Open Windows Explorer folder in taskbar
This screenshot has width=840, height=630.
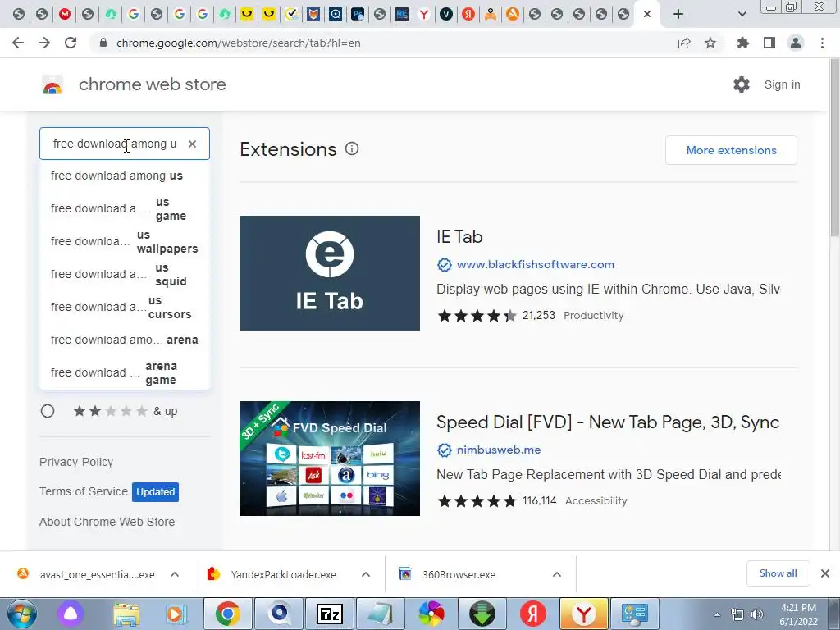tap(126, 614)
